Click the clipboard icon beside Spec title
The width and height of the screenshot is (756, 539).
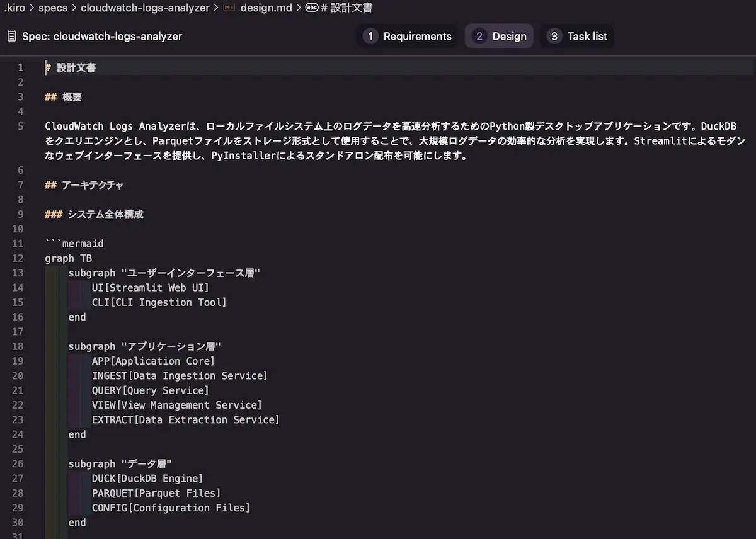12,37
